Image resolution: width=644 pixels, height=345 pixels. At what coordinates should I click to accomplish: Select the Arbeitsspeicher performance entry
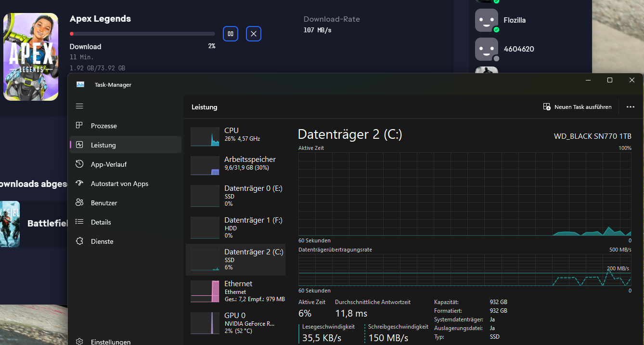[x=235, y=166]
